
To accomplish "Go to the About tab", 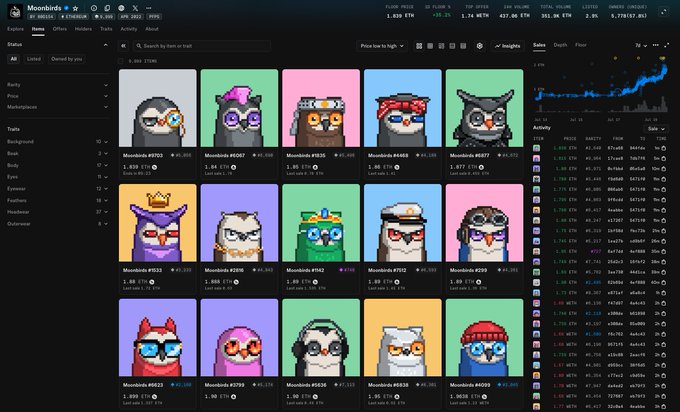I will point(152,29).
